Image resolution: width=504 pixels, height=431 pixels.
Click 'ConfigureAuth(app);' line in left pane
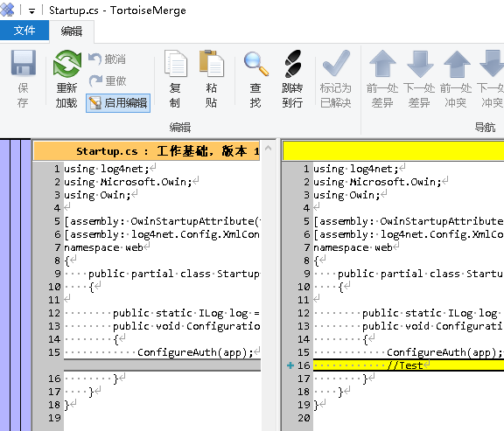195,352
